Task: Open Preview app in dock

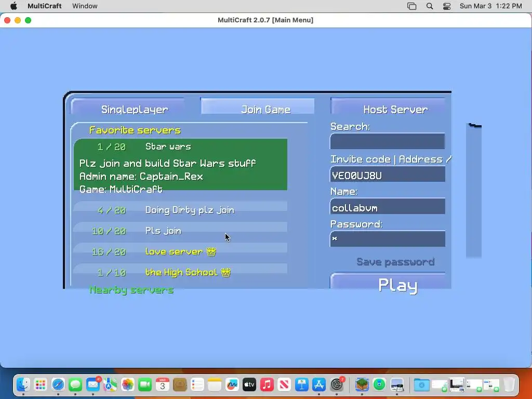Action: (x=396, y=384)
